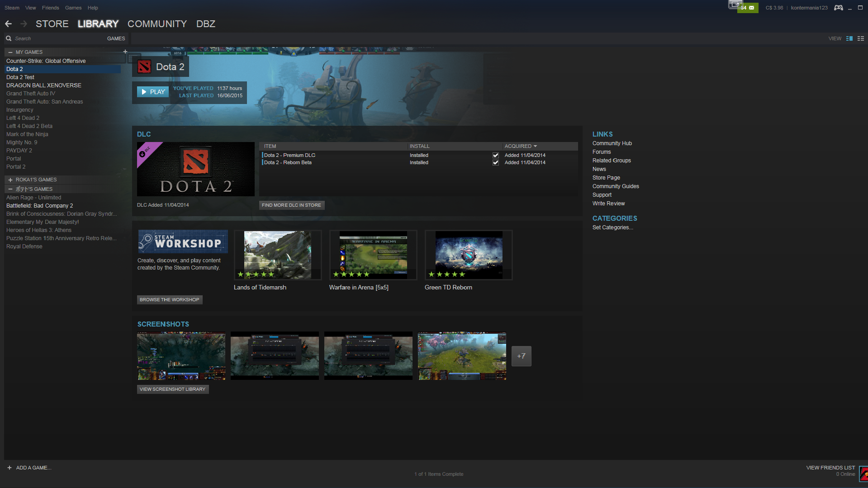Open Warfare in Arena [5x5] item
Screen dimensions: 868x488
pos(373,255)
